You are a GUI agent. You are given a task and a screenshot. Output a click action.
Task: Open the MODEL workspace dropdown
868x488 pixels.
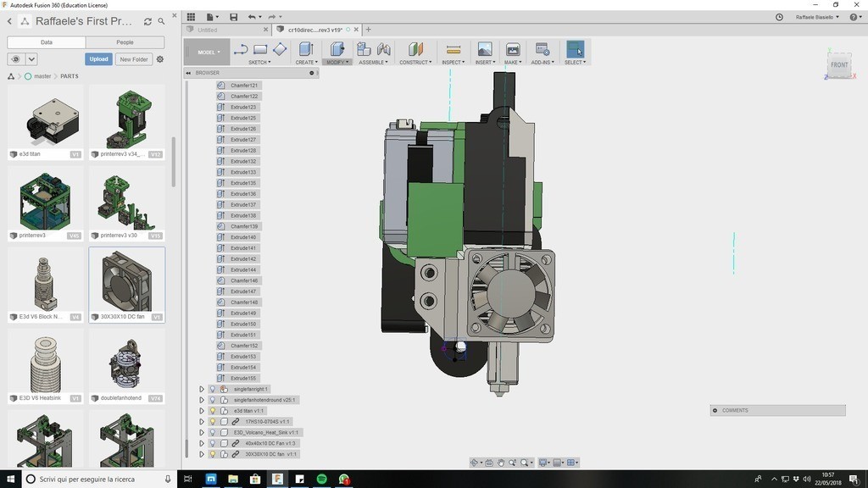tap(209, 52)
